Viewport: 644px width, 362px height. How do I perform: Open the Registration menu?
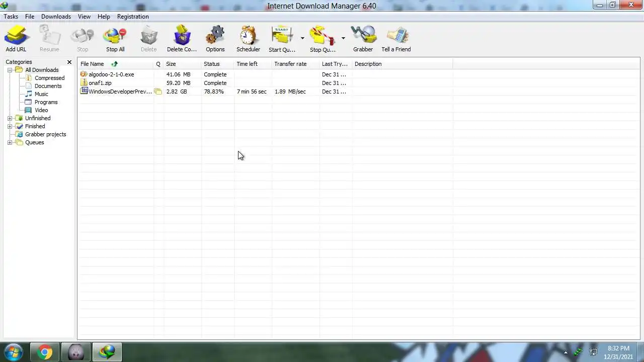[133, 17]
